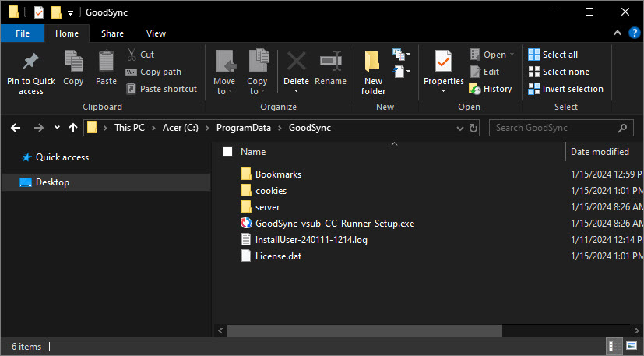
Task: Click This PC in the address path
Action: (x=130, y=128)
